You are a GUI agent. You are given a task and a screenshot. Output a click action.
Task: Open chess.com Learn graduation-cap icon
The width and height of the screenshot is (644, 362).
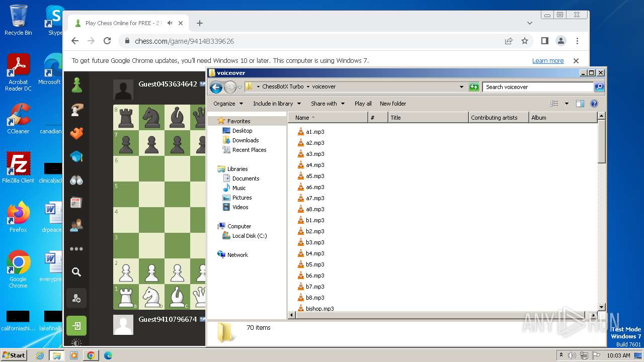[76, 157]
